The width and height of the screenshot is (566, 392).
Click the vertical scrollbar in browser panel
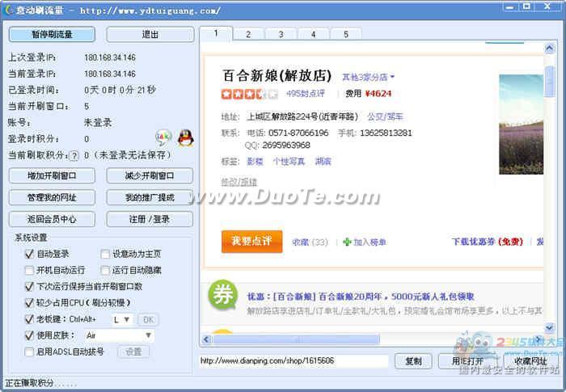coord(550,202)
